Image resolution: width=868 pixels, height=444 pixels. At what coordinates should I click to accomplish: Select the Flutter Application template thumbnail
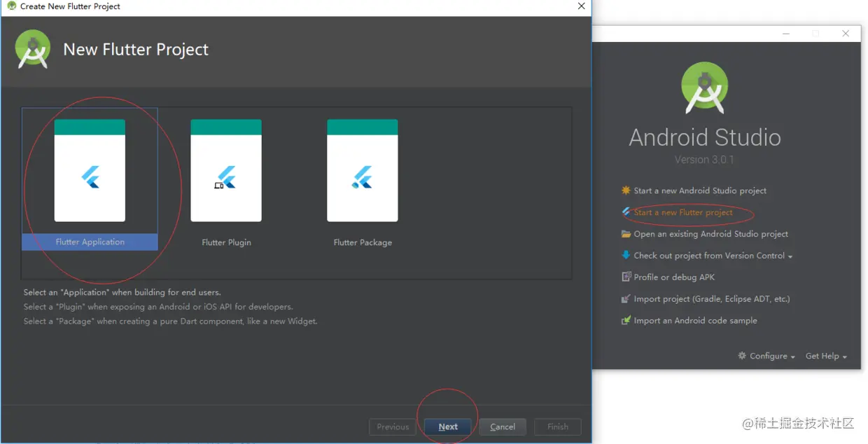pyautogui.click(x=90, y=170)
